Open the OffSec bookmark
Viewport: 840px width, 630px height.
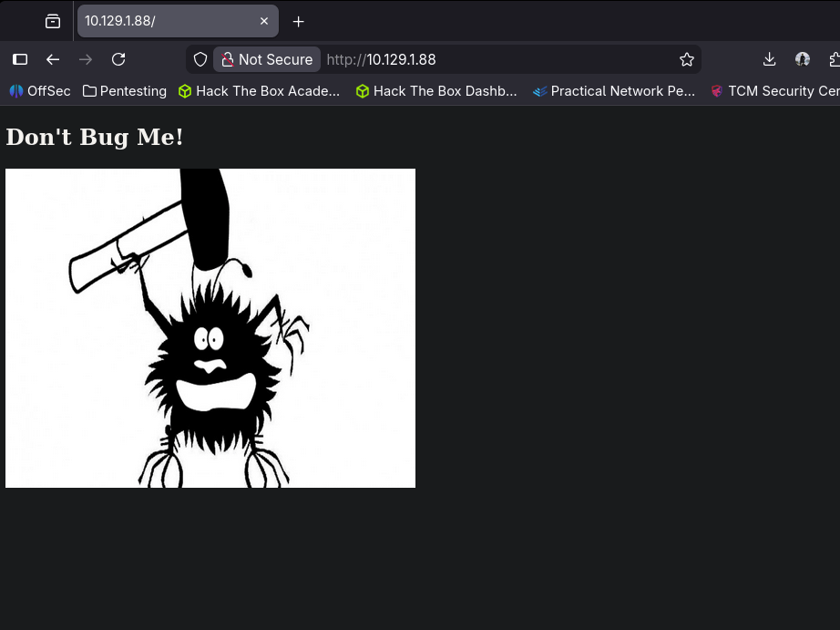(40, 91)
